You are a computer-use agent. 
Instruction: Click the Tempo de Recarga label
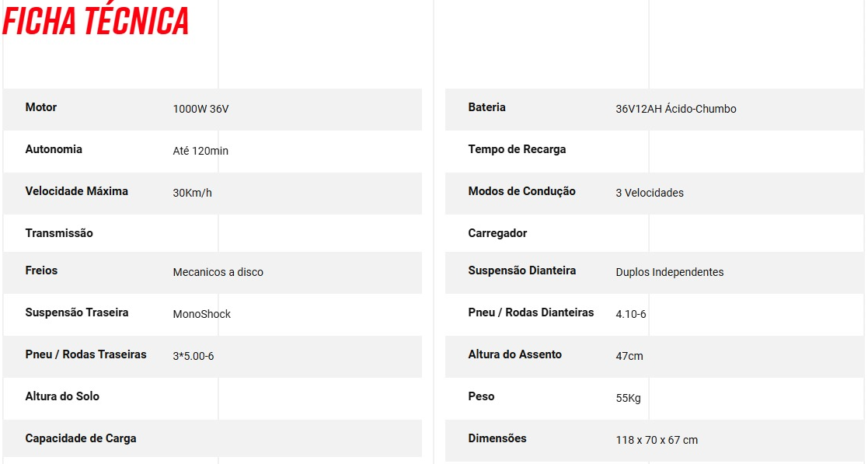[x=517, y=149]
